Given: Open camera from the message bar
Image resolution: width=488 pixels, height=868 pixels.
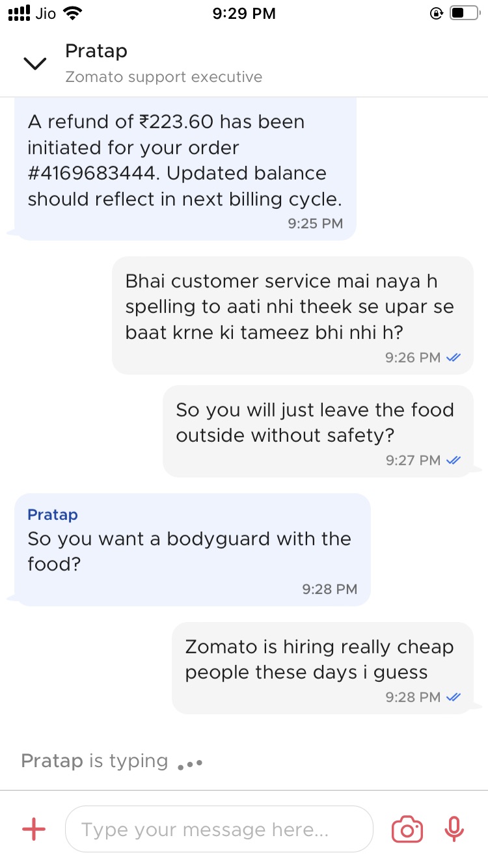Looking at the screenshot, I should pos(407,830).
